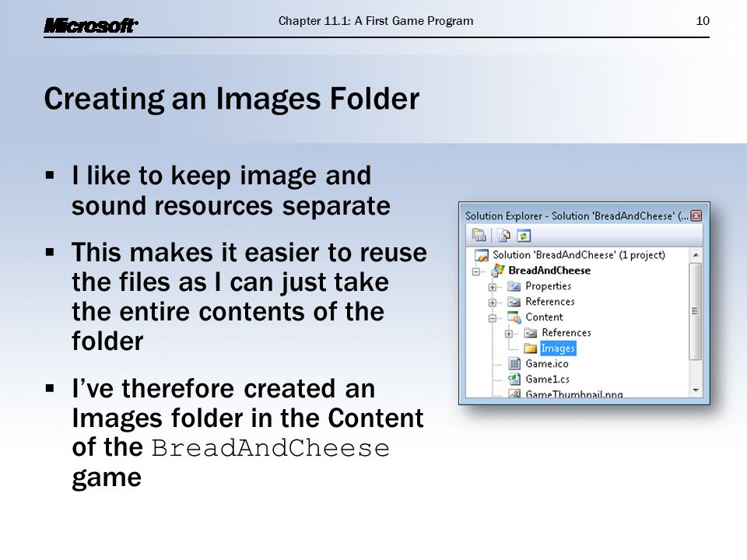
Task: Click the Show All Files toolbar icon
Action: click(x=503, y=235)
